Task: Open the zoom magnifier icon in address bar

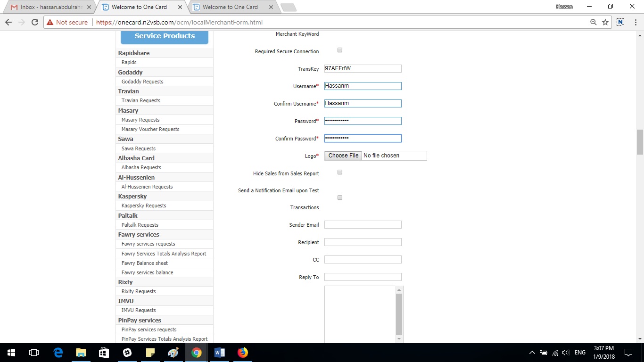Action: tap(593, 22)
